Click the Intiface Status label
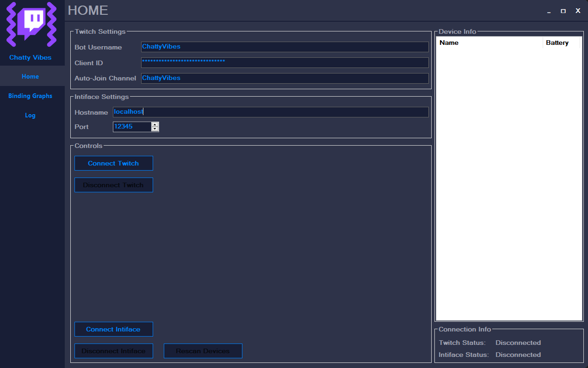The image size is (588, 368). pyautogui.click(x=464, y=355)
